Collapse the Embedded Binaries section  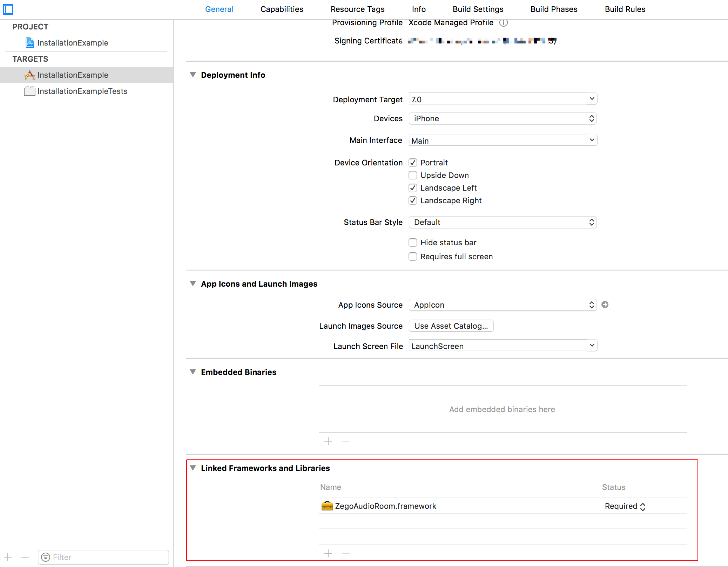pyautogui.click(x=193, y=372)
